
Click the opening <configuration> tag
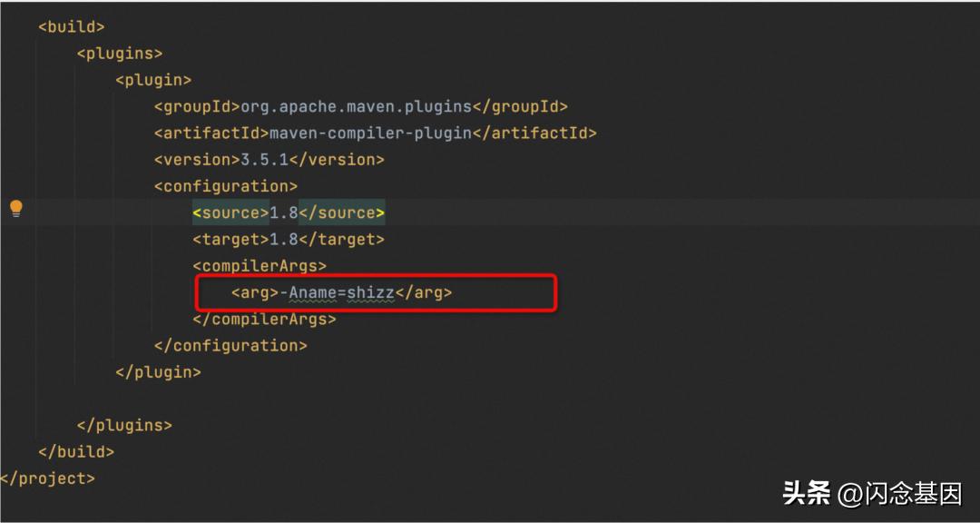[226, 186]
